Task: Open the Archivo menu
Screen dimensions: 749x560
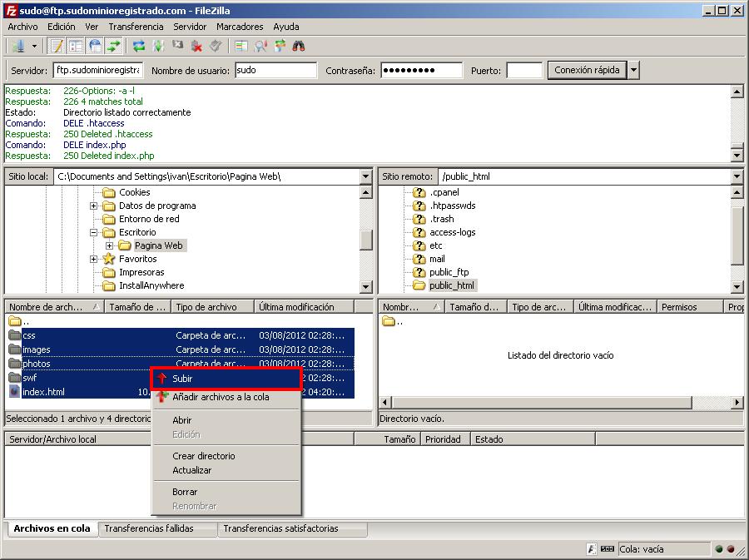Action: click(22, 27)
